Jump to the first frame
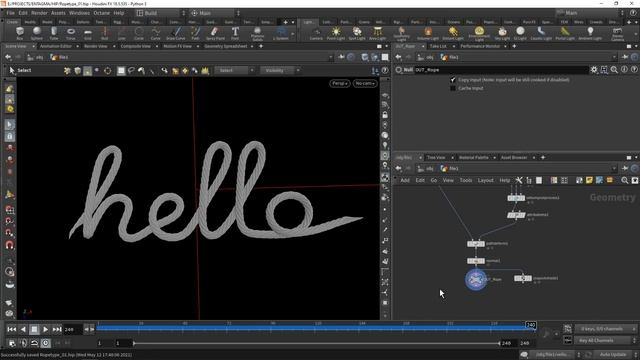Screen dimensions: 640x360 12,329
